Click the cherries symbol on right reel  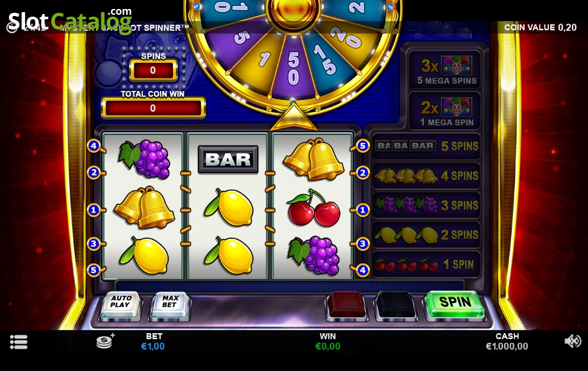(313, 208)
